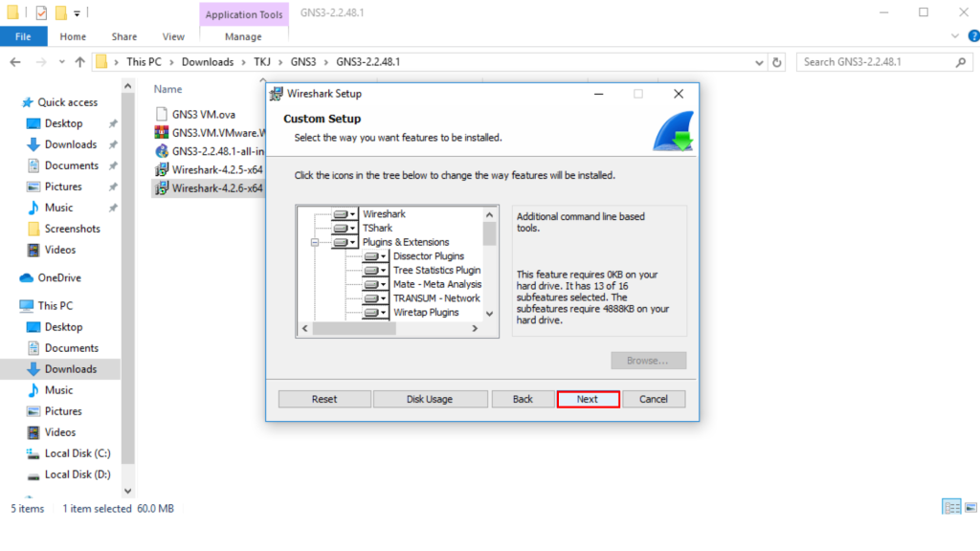Click Next to continue Wireshark setup
Image resolution: width=980 pixels, height=551 pixels.
tap(588, 399)
